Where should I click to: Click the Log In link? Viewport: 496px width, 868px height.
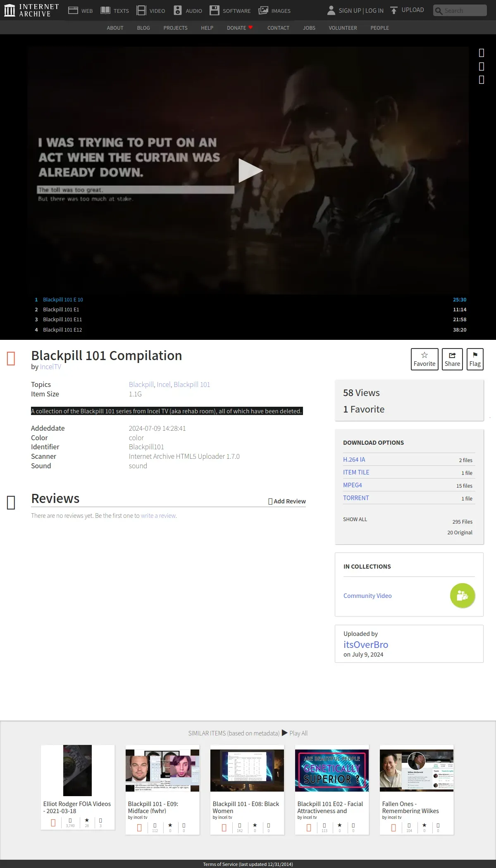coord(374,10)
